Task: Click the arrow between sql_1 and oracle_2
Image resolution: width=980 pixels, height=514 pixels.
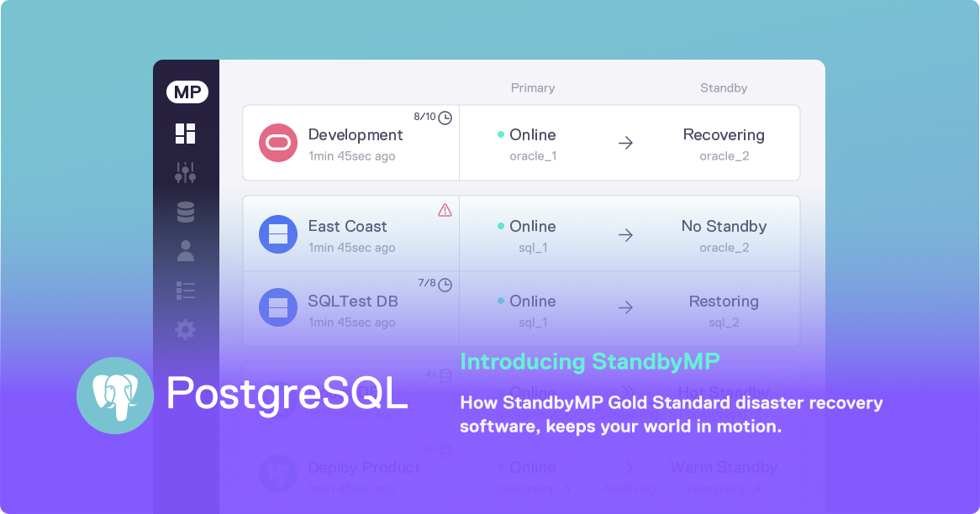Action: (625, 235)
